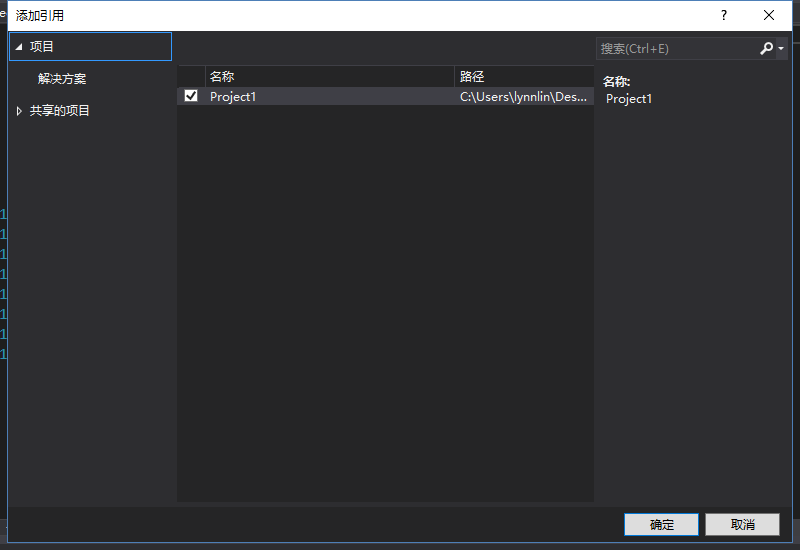The image size is (800, 550).
Task: Sort by the 名称 column header
Action: (330, 77)
